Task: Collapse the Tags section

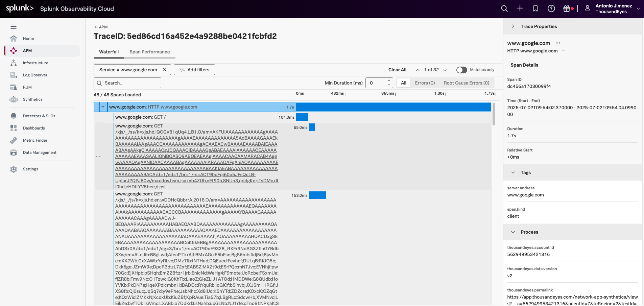Action: (513, 172)
